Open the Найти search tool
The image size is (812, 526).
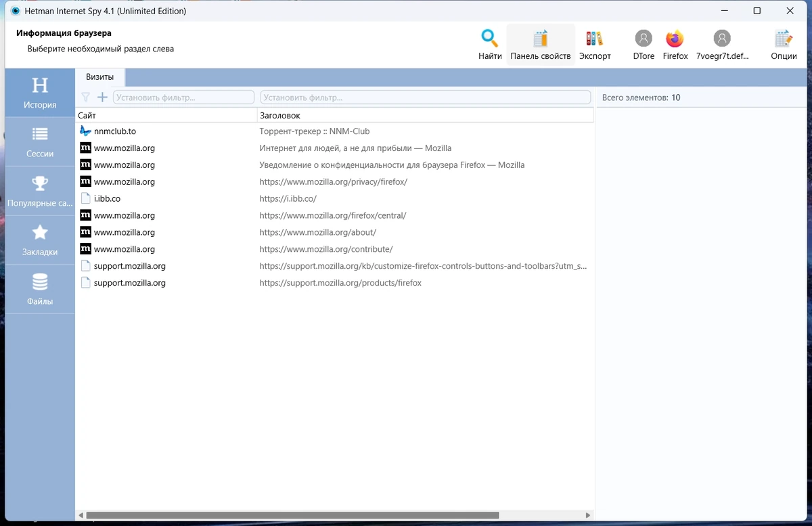click(490, 45)
